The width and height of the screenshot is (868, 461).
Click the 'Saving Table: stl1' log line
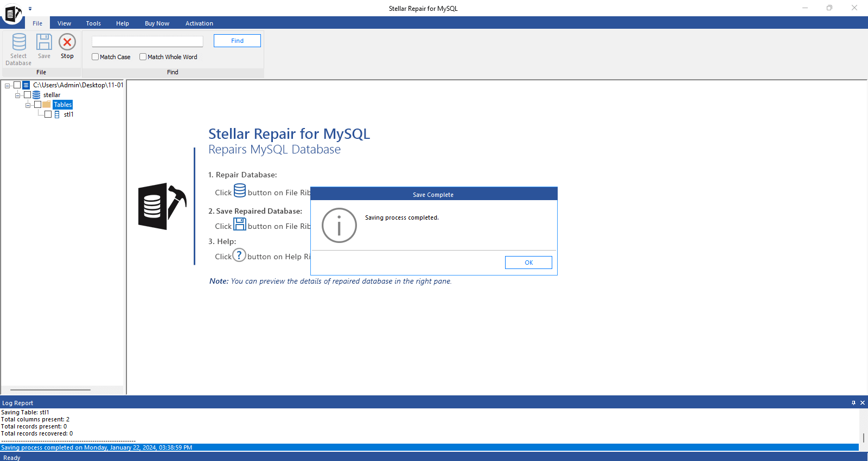tap(25, 412)
